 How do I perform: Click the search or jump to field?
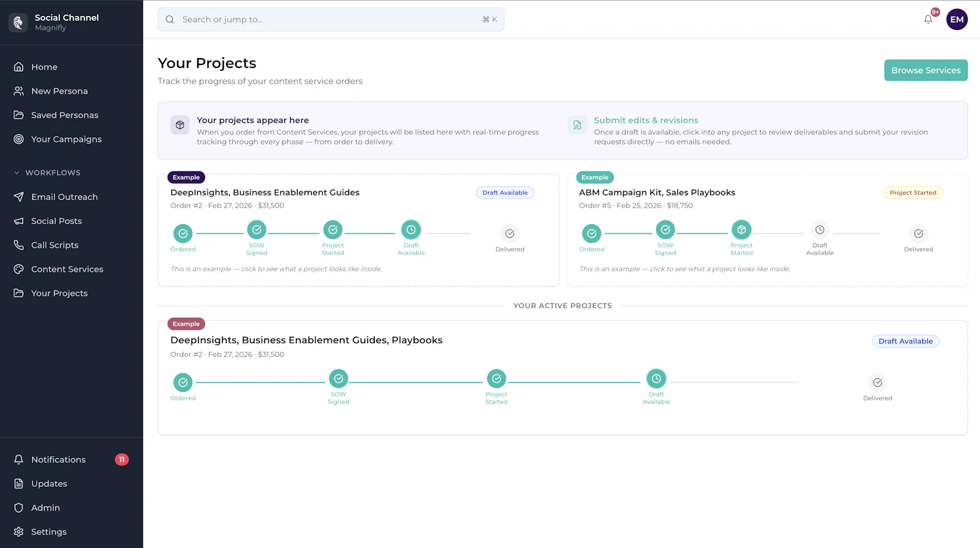click(x=331, y=20)
